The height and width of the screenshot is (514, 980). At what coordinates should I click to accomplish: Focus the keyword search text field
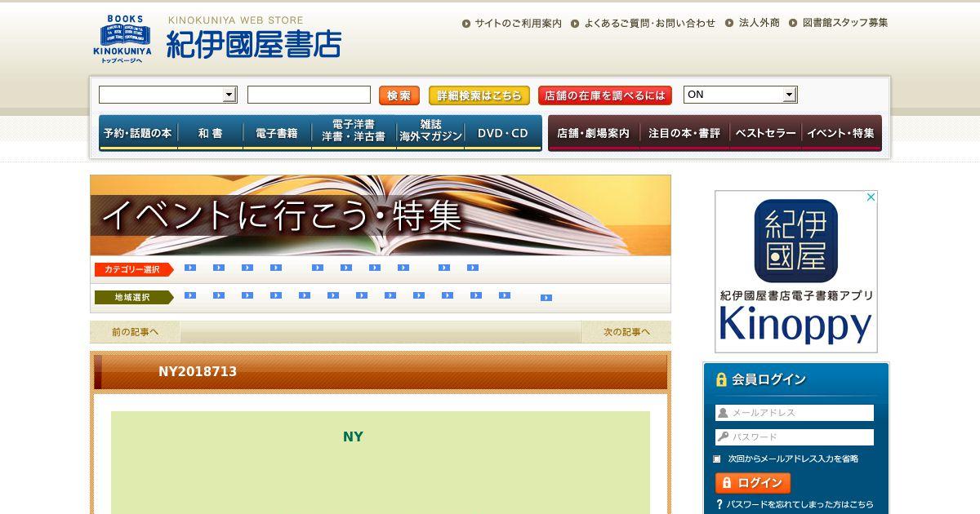click(309, 95)
